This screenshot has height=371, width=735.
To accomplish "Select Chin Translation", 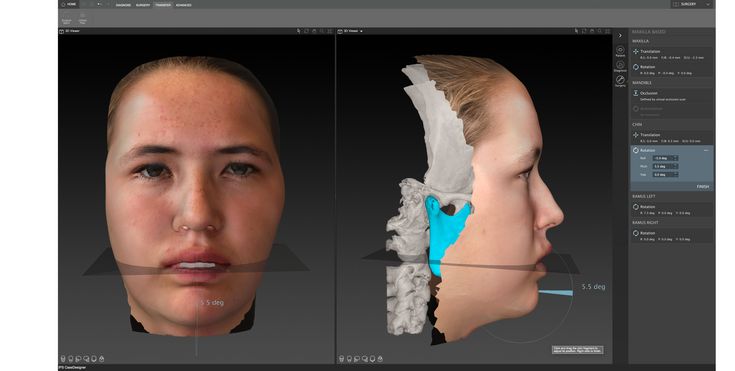I will pyautogui.click(x=672, y=137).
